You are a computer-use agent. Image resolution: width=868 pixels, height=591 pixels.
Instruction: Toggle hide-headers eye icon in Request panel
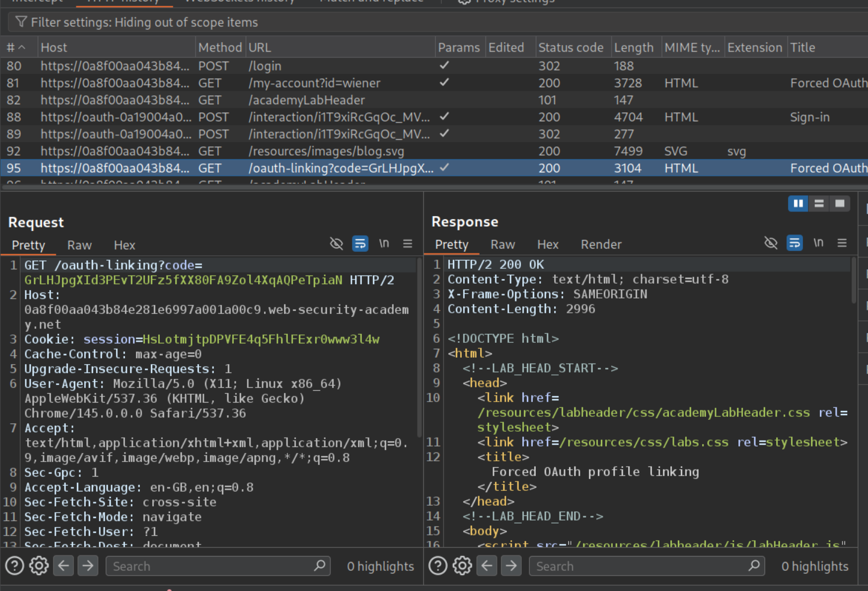tap(336, 243)
